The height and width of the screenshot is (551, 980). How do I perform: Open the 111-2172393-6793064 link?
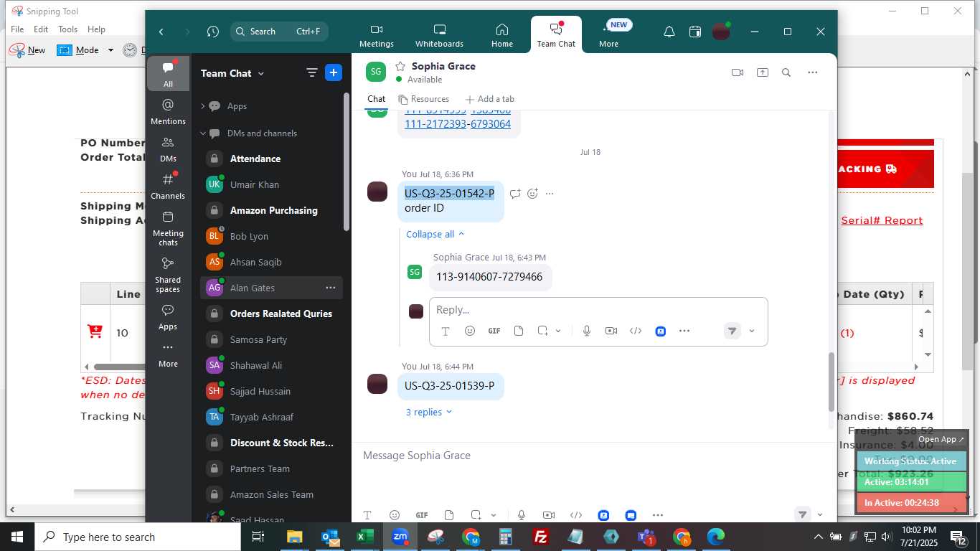pyautogui.click(x=458, y=124)
